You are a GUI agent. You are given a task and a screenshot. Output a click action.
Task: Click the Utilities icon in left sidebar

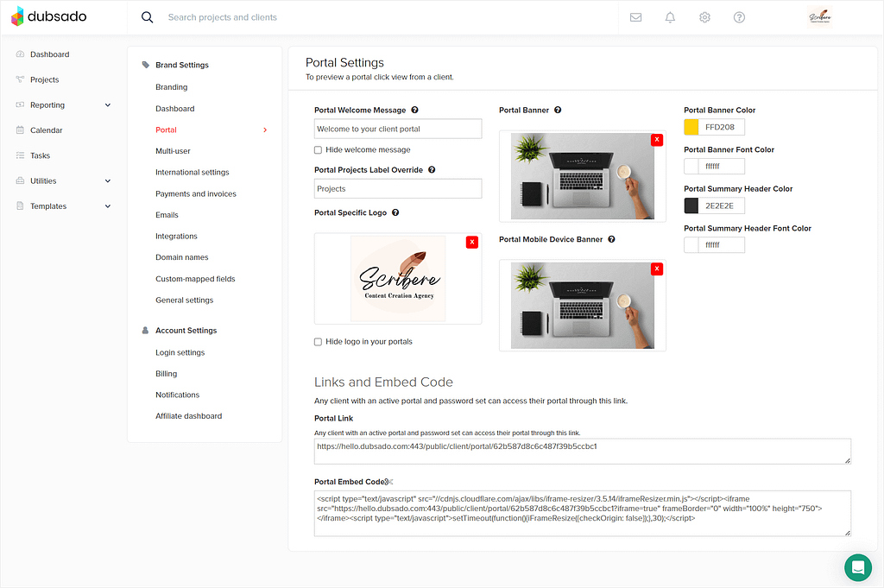[21, 181]
